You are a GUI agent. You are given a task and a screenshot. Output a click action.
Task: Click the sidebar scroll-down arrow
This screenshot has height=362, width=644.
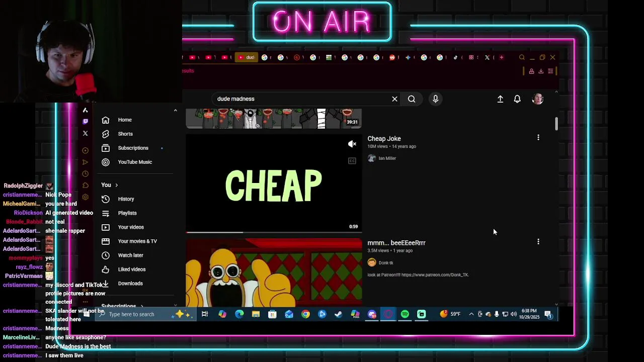[175, 305]
